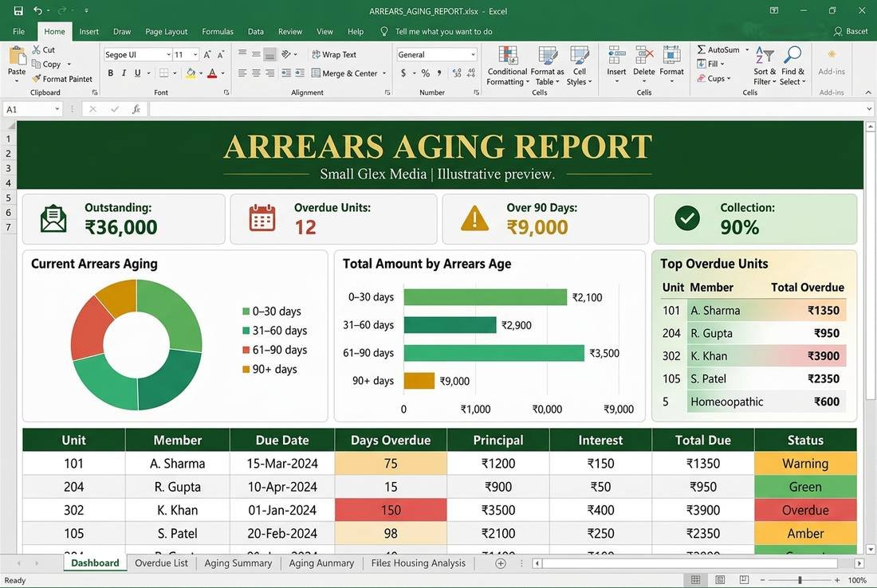Expand the AutoSum dropdown arrow
Image resolution: width=877 pixels, height=588 pixels.
coord(747,49)
